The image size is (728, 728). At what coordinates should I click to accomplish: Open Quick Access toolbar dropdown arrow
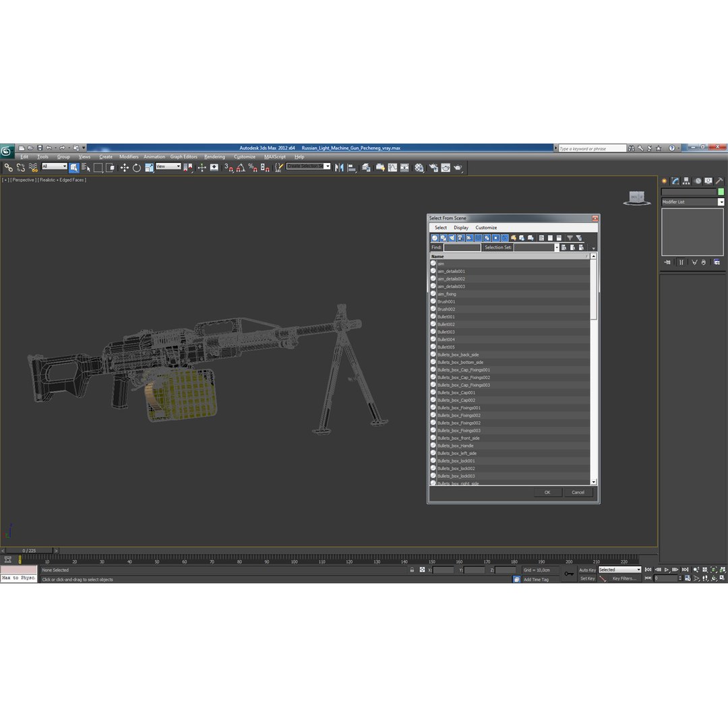(84, 148)
